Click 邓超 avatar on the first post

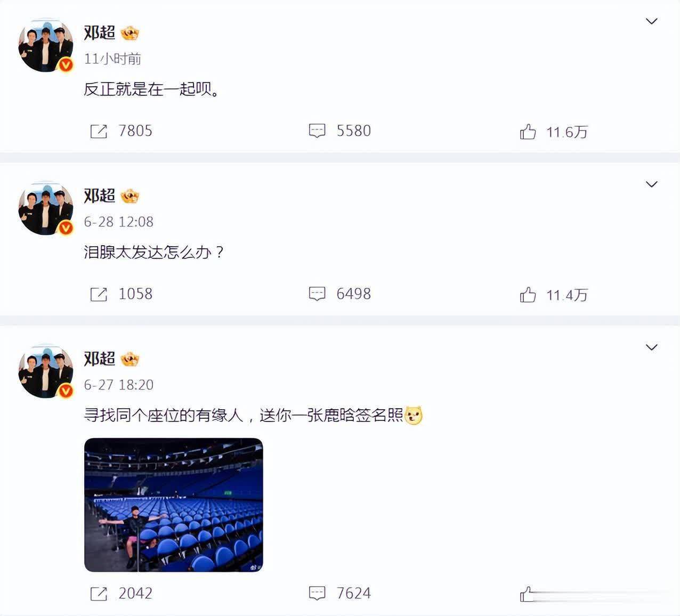point(46,45)
